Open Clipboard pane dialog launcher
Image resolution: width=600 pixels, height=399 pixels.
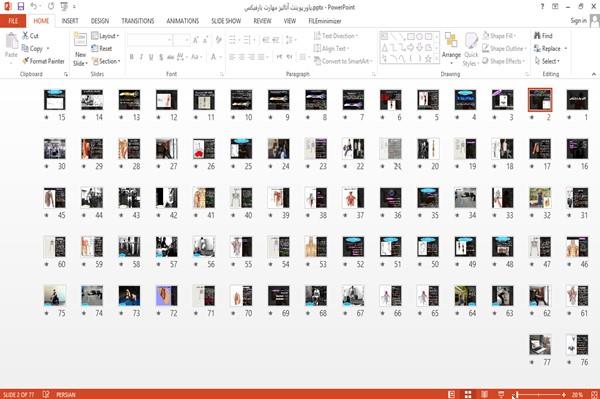click(x=66, y=74)
